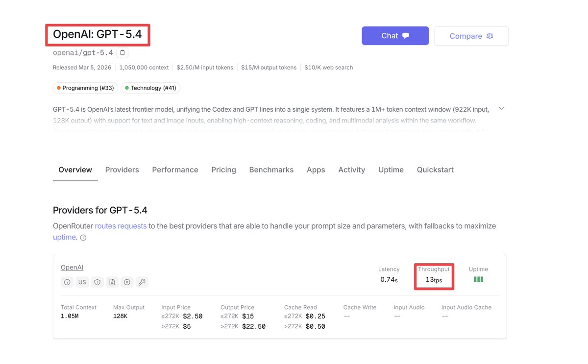Image resolution: width=588 pixels, height=364 pixels.
Task: Open the Chat button
Action: coord(395,36)
